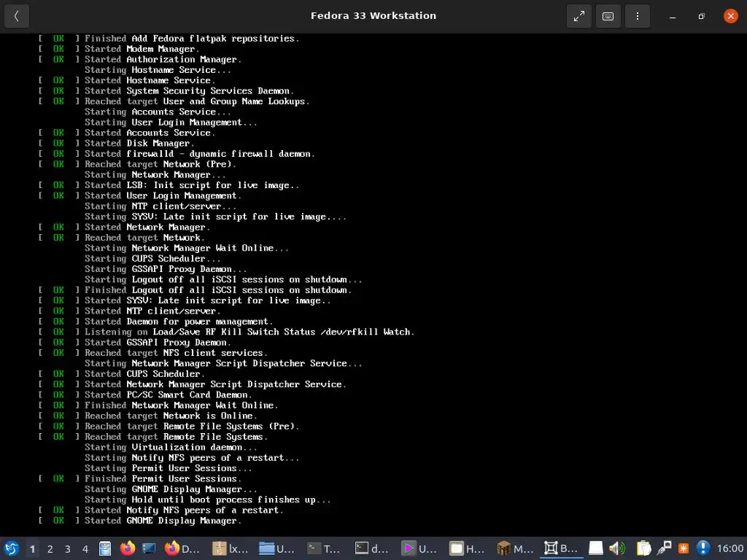This screenshot has height=560, width=747.
Task: Switch to the terminal window labeled d...
Action: coord(373,548)
